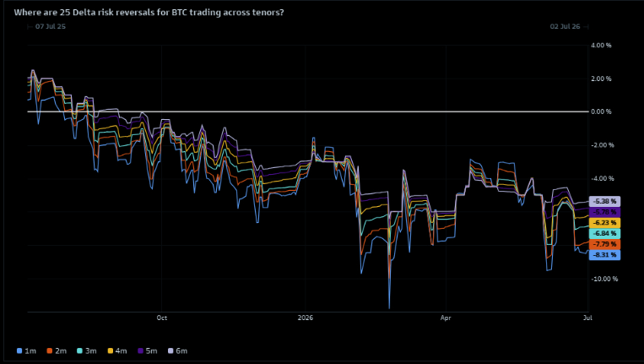Click the 2.00 % y-axis label
Image resolution: width=644 pixels, height=364 pixels.
pyautogui.click(x=601, y=79)
